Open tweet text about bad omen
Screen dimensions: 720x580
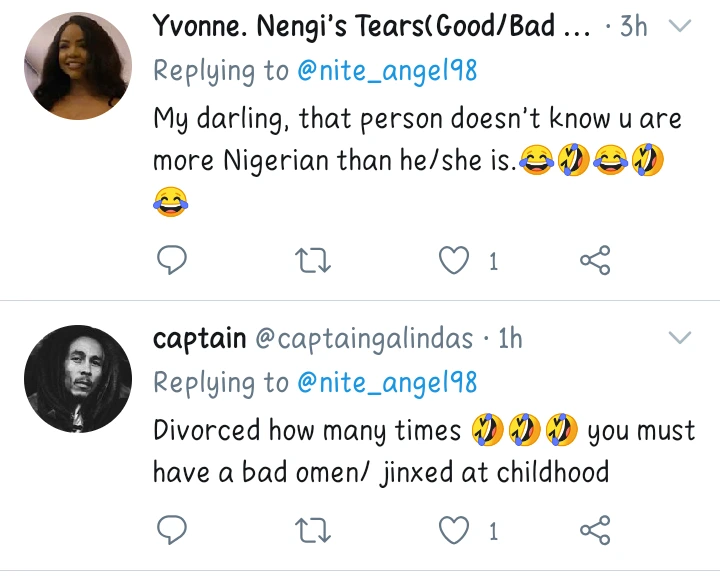380,470
